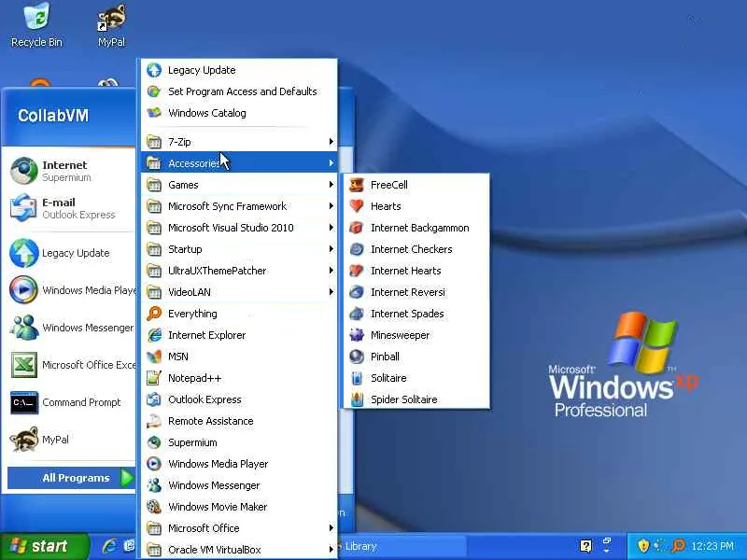The width and height of the screenshot is (747, 560).
Task: Launch Internet Reversi
Action: [x=416, y=292]
